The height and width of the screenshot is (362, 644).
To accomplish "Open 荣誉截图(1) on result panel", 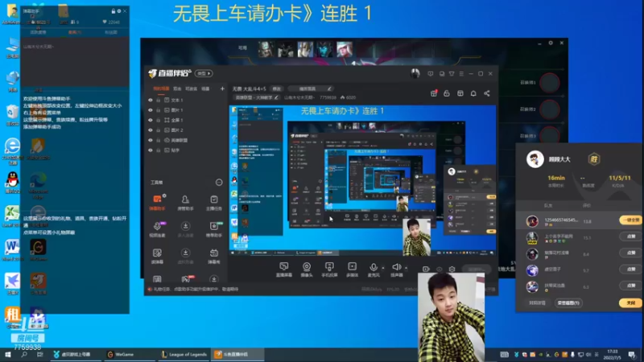I will tap(569, 303).
